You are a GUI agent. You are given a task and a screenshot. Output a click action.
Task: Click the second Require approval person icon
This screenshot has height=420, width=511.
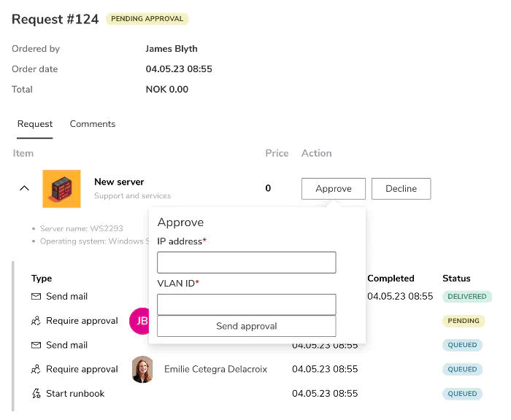tap(36, 370)
